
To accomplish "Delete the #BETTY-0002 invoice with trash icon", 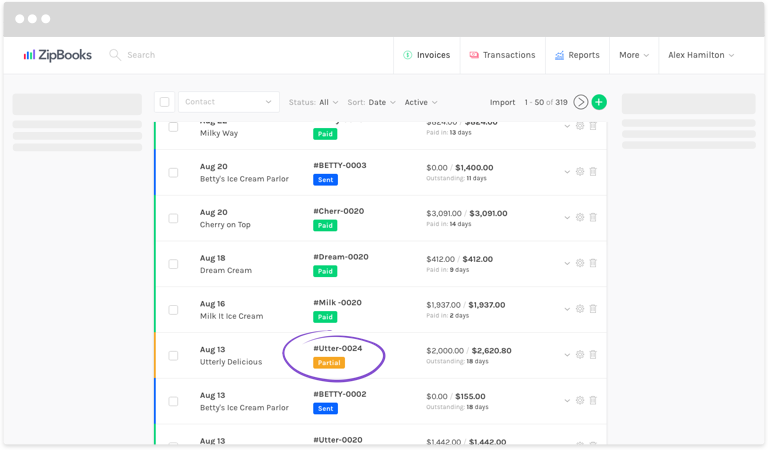I will [x=593, y=401].
